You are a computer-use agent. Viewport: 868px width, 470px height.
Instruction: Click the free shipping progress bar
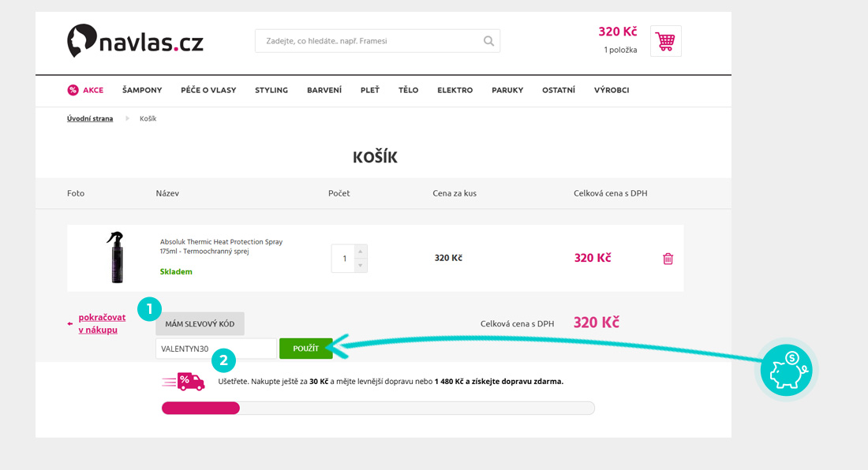tap(377, 408)
